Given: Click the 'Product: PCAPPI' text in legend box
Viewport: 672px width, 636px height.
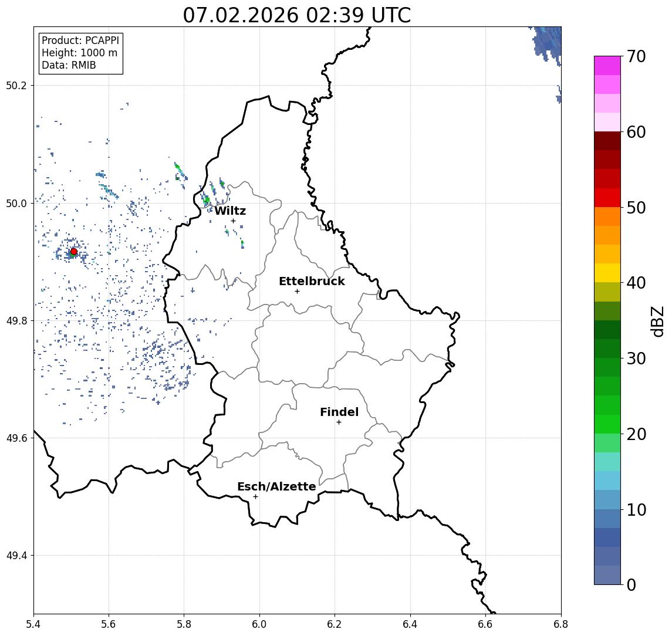Looking at the screenshot, I should pyautogui.click(x=80, y=40).
